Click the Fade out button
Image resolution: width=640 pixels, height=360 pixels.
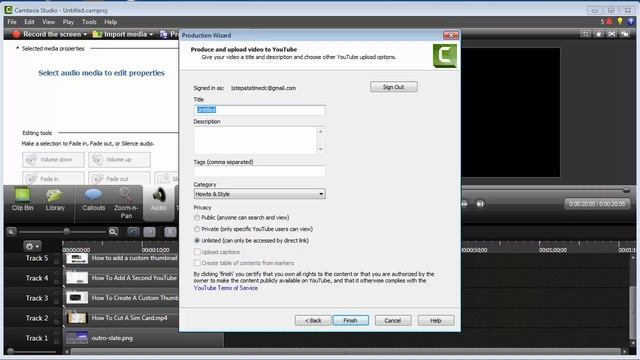pos(119,179)
